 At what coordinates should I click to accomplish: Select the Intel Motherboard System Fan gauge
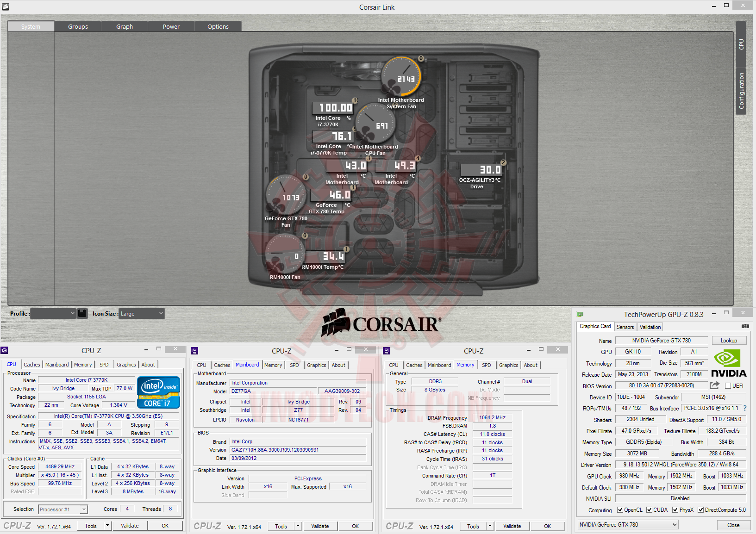401,77
